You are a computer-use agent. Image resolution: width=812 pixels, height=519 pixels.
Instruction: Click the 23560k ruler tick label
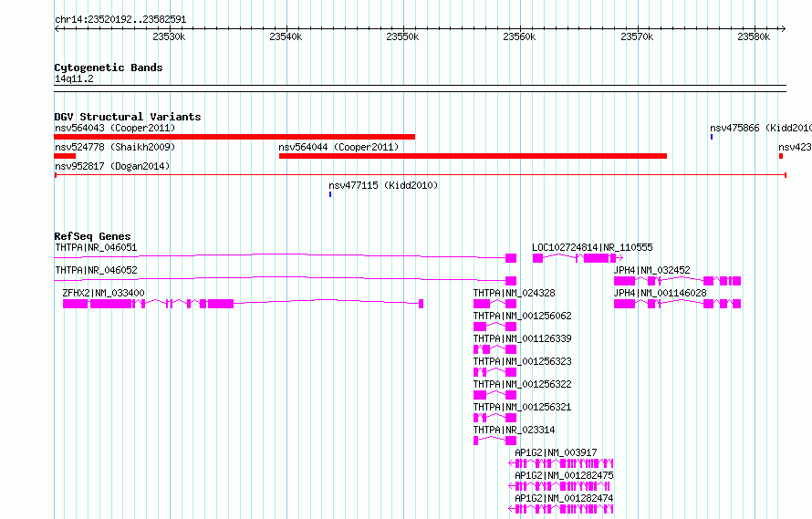[x=519, y=36]
